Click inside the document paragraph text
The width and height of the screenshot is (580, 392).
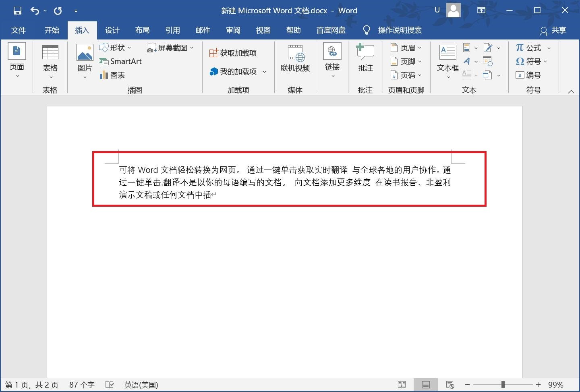tap(285, 182)
